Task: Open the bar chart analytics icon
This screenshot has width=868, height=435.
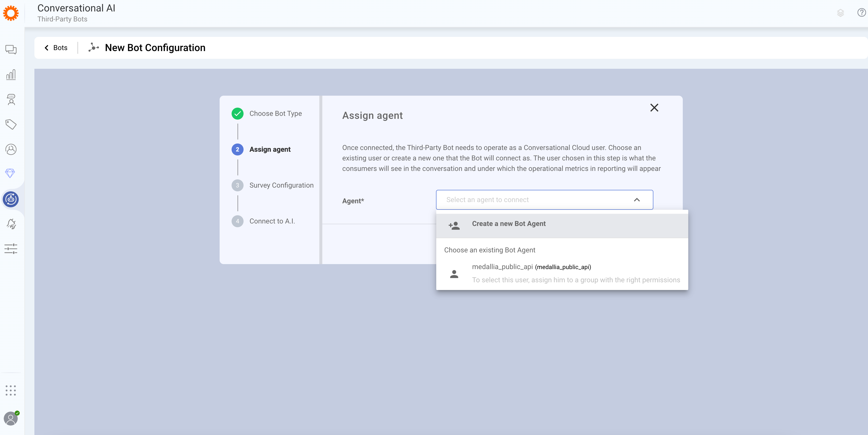Action: [x=11, y=74]
